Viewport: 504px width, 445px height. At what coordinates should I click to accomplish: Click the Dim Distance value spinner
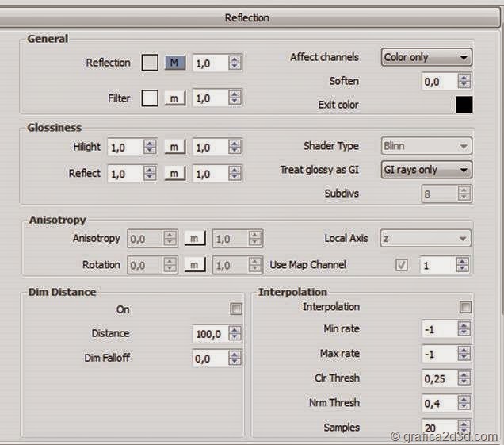tap(235, 334)
